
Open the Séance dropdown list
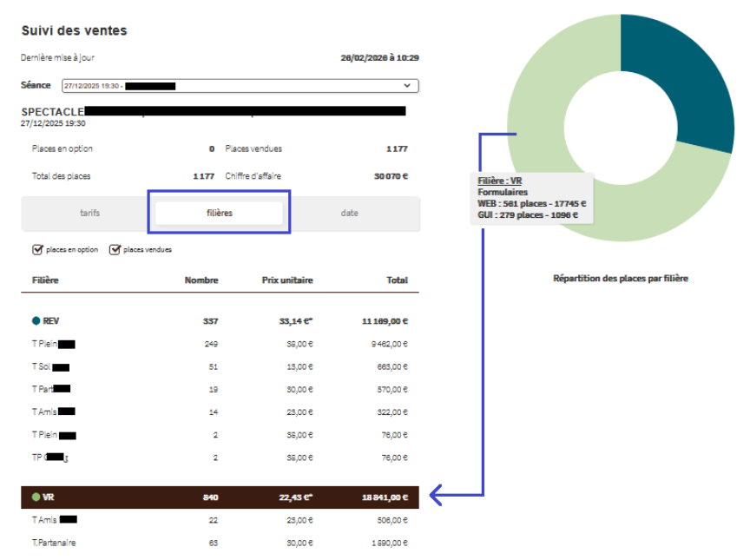240,86
